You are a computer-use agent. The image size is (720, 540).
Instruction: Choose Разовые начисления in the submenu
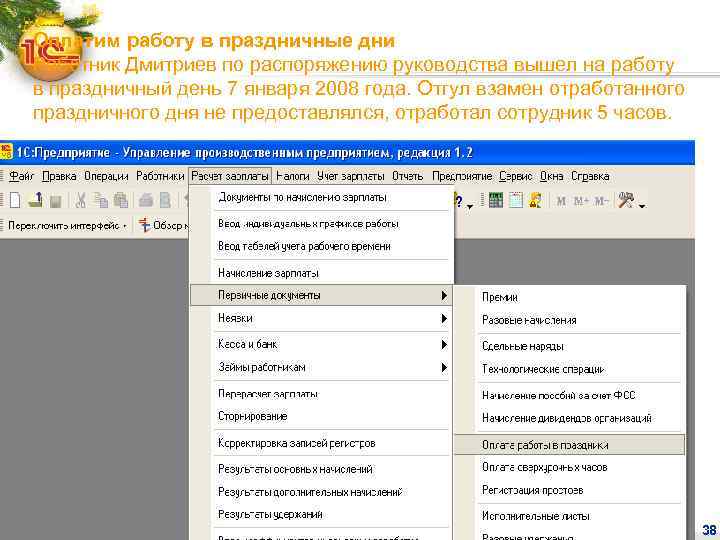point(570,320)
